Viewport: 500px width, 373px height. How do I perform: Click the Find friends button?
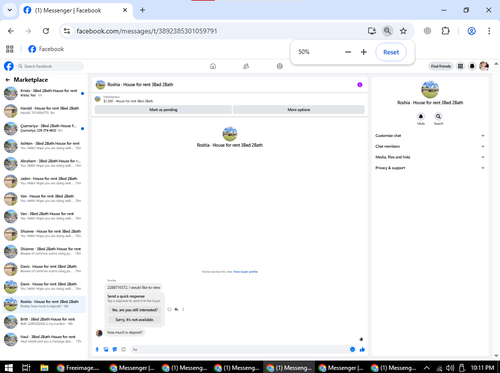[x=441, y=66]
